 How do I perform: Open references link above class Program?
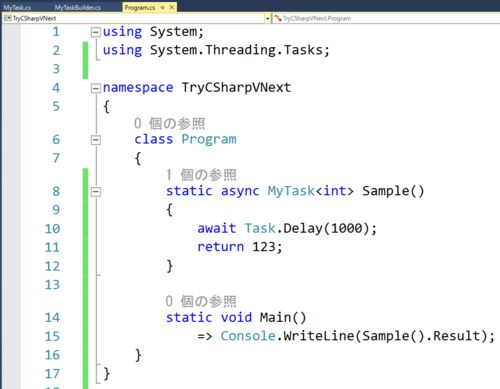[169, 123]
